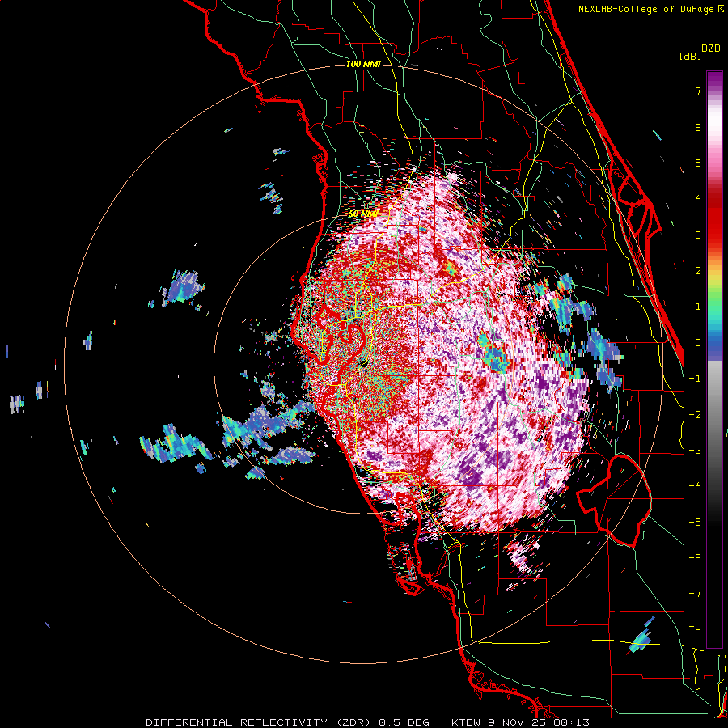Click the color scale value -2

coord(695,415)
